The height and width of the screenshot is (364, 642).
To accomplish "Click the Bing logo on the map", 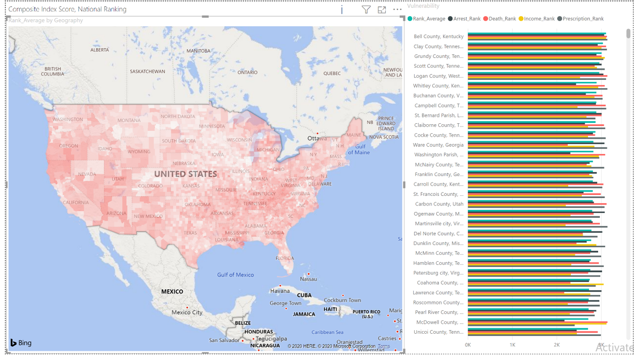I will point(21,343).
